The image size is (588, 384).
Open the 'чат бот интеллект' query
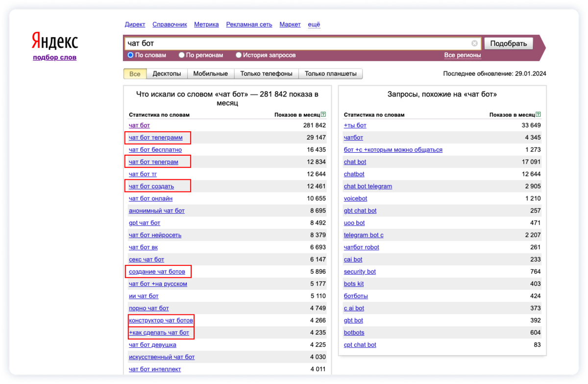point(155,369)
